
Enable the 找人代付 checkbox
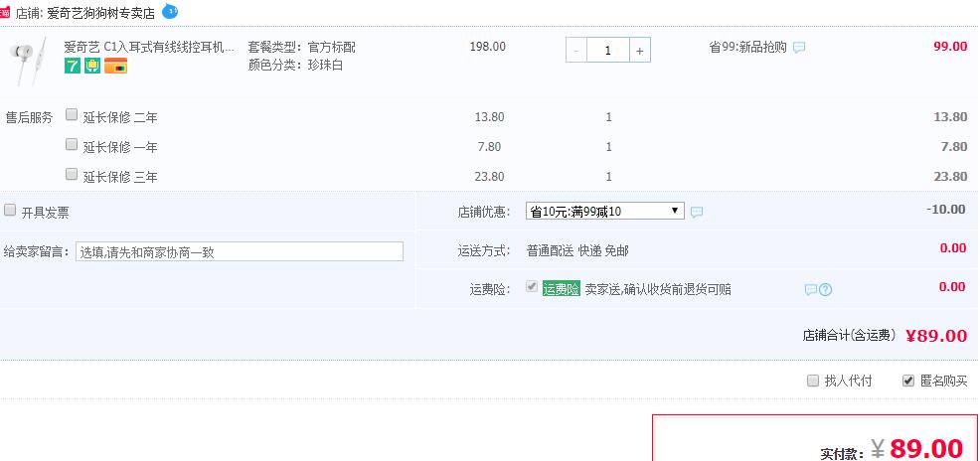812,381
